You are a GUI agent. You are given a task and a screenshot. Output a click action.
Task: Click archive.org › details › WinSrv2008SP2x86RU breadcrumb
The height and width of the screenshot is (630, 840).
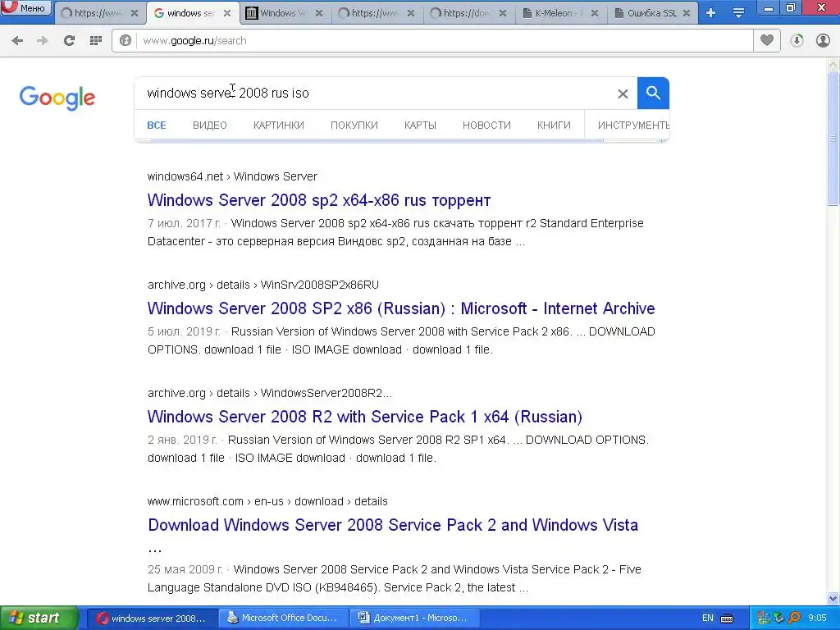(263, 285)
